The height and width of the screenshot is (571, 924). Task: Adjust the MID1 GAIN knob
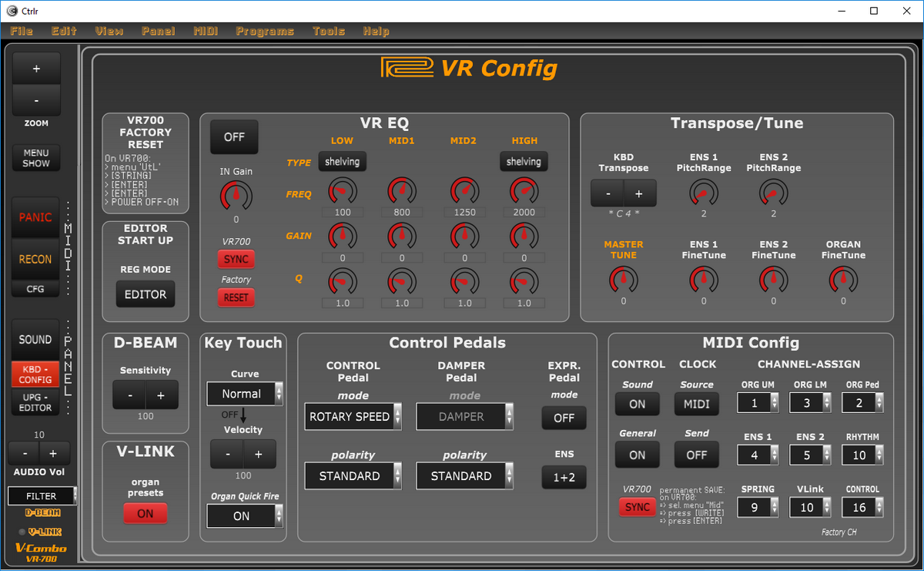point(402,237)
